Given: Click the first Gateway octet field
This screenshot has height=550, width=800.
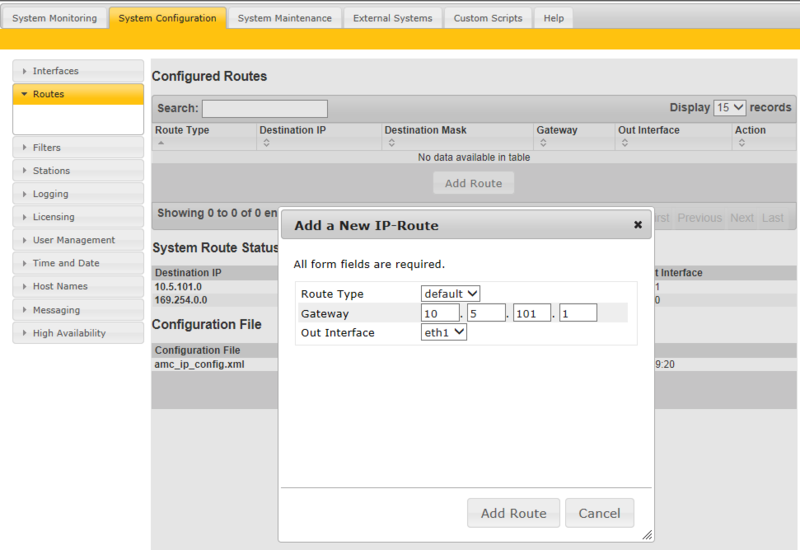Looking at the screenshot, I should tap(440, 313).
